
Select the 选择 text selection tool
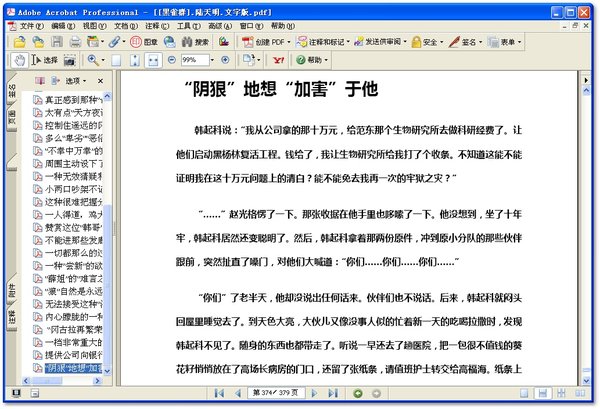pos(44,60)
